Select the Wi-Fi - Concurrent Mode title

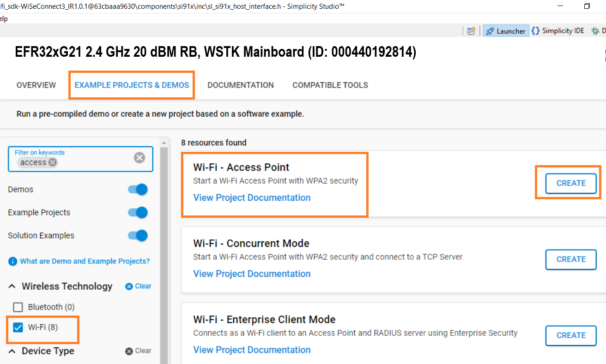[x=251, y=244]
